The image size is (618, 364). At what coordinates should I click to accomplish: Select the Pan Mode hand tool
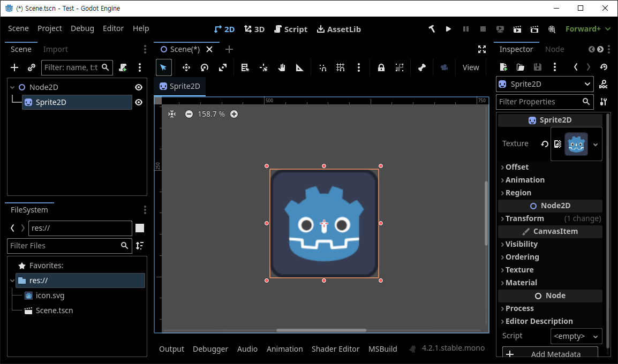pos(281,67)
